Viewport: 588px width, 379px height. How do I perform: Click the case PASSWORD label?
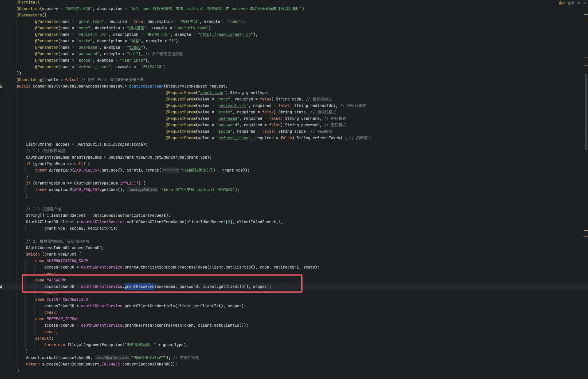pyautogui.click(x=51, y=280)
